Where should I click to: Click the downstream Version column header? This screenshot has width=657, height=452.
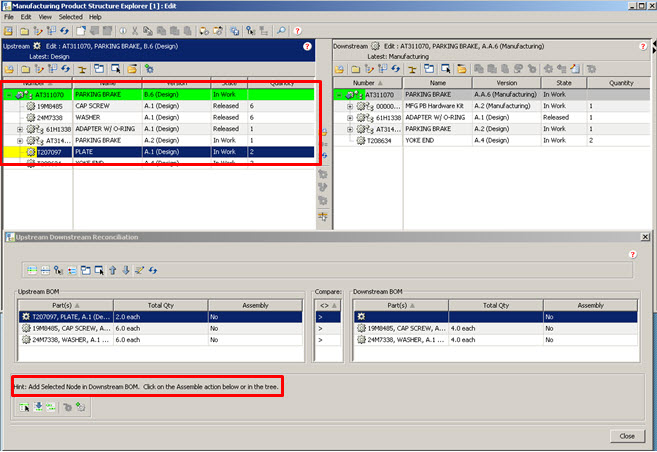[507, 83]
